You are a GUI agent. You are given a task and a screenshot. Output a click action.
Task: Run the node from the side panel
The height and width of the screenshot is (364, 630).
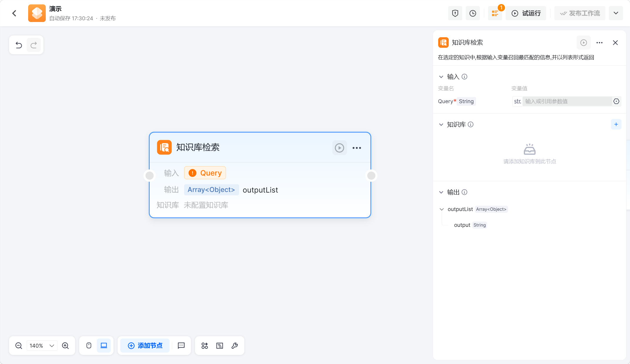(x=584, y=43)
